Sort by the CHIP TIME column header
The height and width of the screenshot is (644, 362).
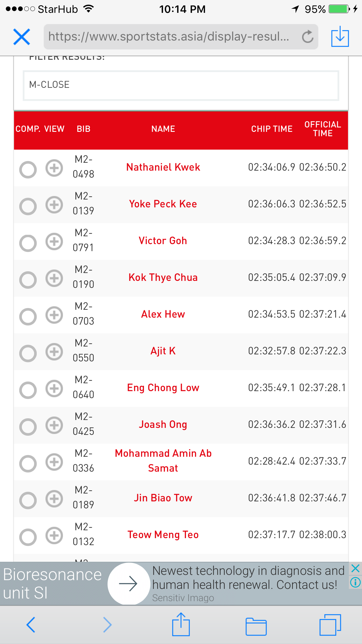click(272, 129)
